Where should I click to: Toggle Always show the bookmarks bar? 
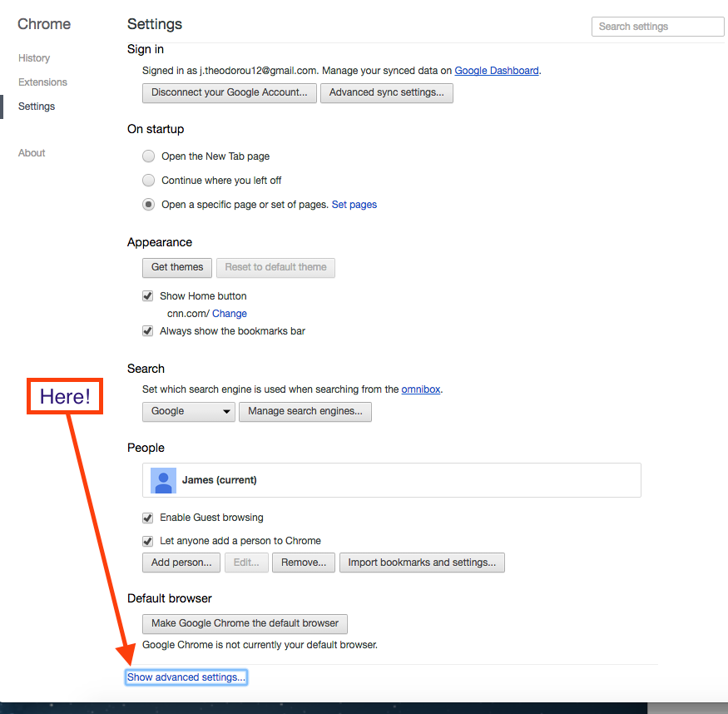[147, 331]
